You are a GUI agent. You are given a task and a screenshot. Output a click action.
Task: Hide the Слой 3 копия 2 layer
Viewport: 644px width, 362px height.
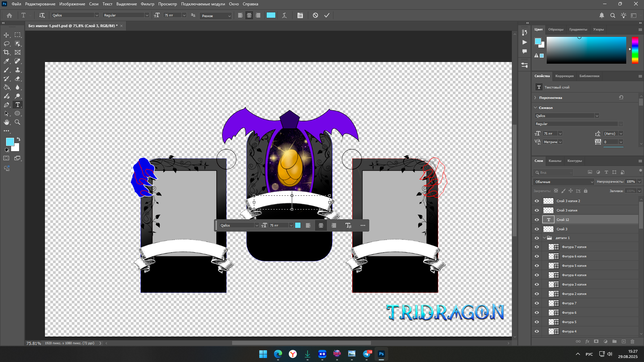tap(537, 201)
